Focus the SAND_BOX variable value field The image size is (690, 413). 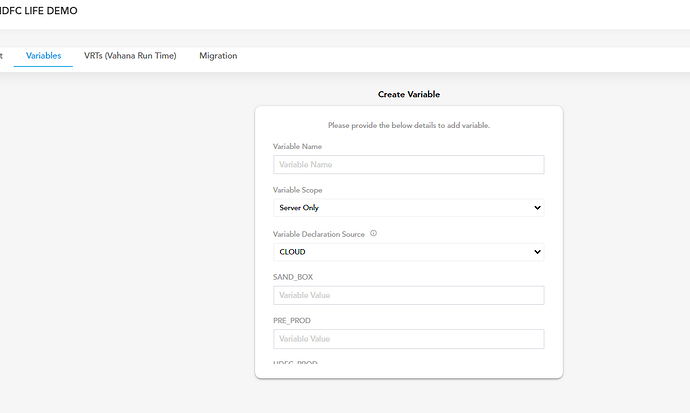[408, 295]
